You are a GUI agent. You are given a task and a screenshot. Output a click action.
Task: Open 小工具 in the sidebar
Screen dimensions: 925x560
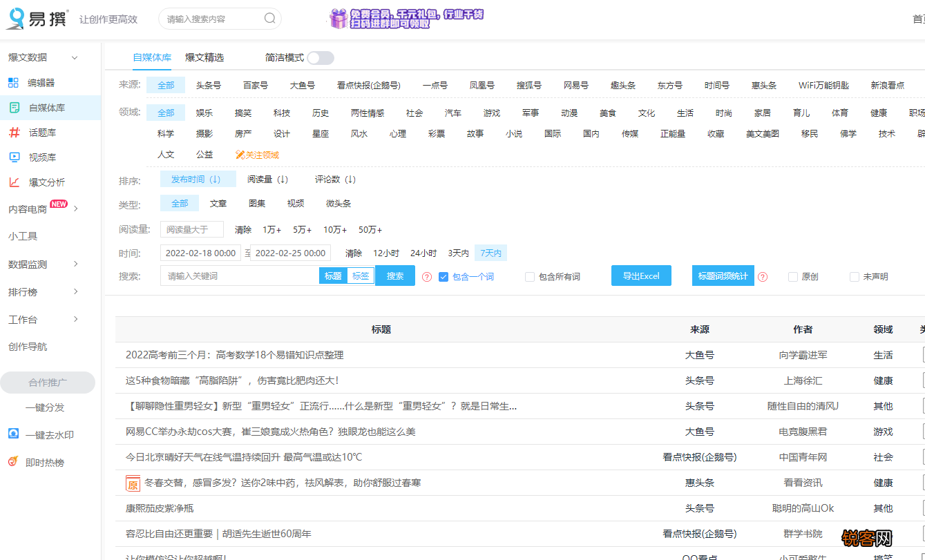[23, 236]
